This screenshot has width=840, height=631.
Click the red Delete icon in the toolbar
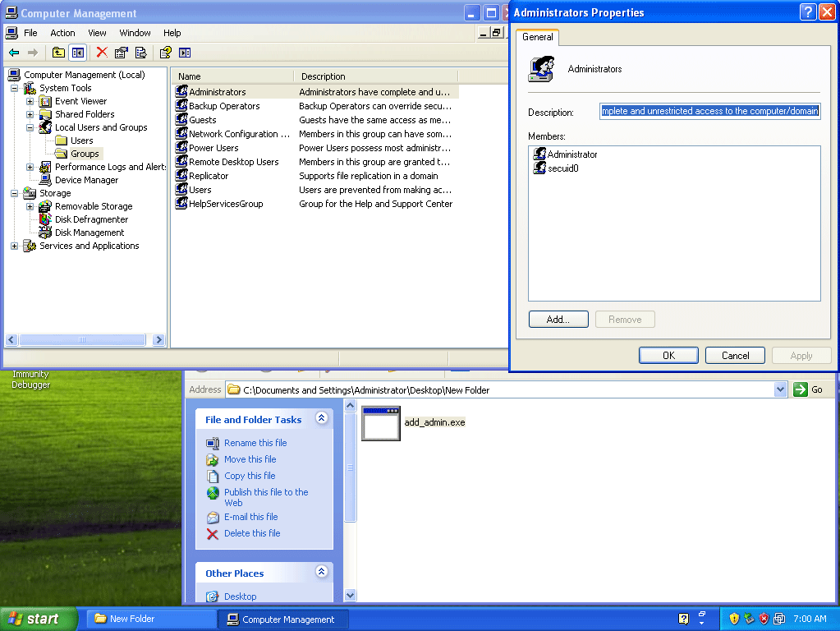click(x=102, y=53)
